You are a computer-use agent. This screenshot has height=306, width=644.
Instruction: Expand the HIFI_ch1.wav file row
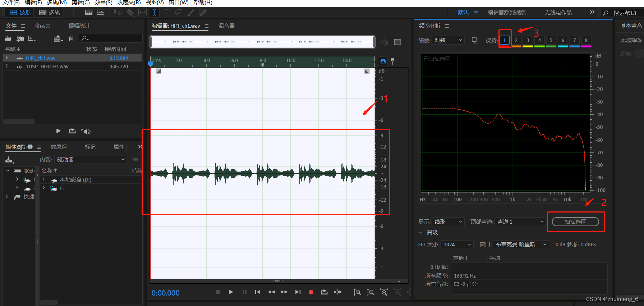(7, 58)
